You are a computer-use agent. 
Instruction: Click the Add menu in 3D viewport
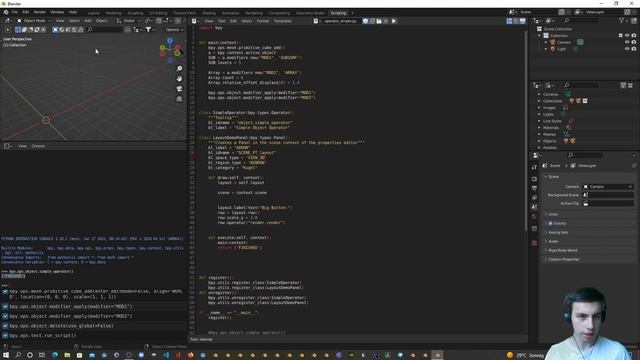point(88,20)
